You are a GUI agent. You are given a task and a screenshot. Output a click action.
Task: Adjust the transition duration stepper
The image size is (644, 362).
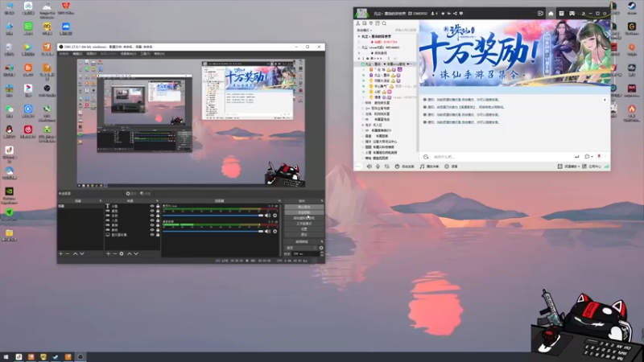click(321, 254)
